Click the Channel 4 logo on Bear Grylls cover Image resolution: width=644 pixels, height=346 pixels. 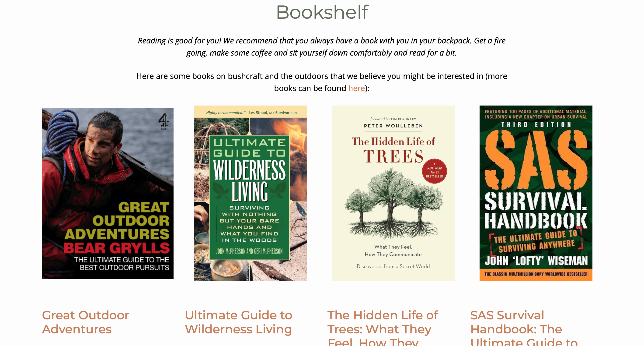(164, 121)
